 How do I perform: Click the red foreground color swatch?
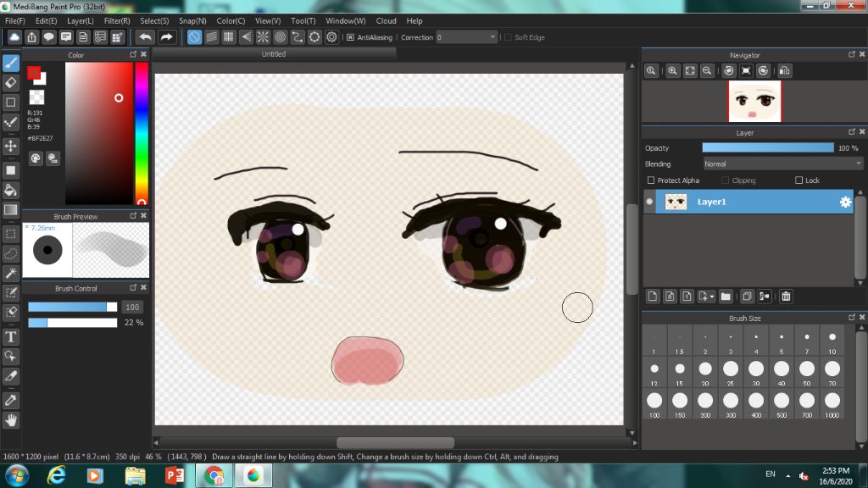pyautogui.click(x=34, y=73)
